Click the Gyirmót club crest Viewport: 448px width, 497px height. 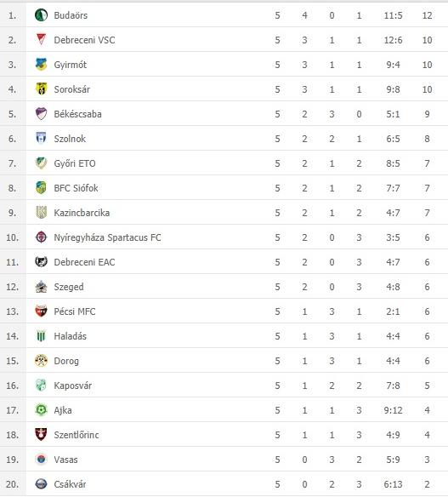41,65
